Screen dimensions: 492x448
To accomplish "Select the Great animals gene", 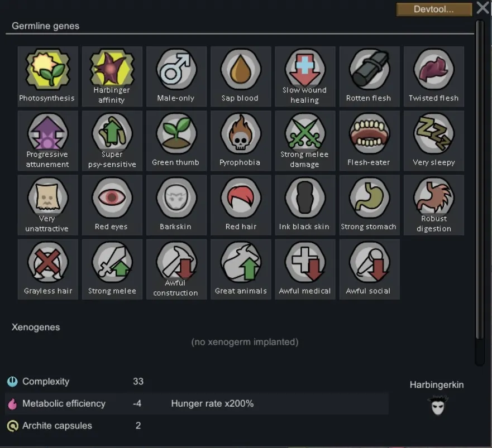I will [241, 269].
